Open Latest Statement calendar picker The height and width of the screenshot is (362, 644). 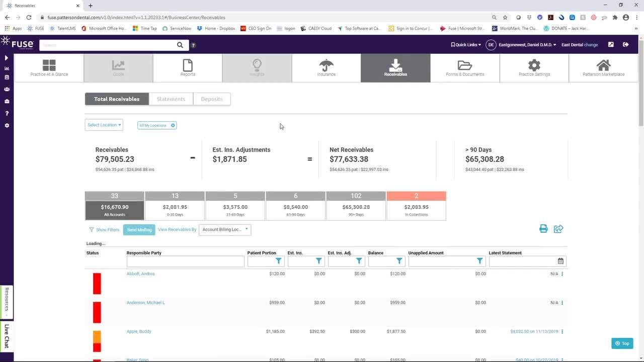pos(560,261)
